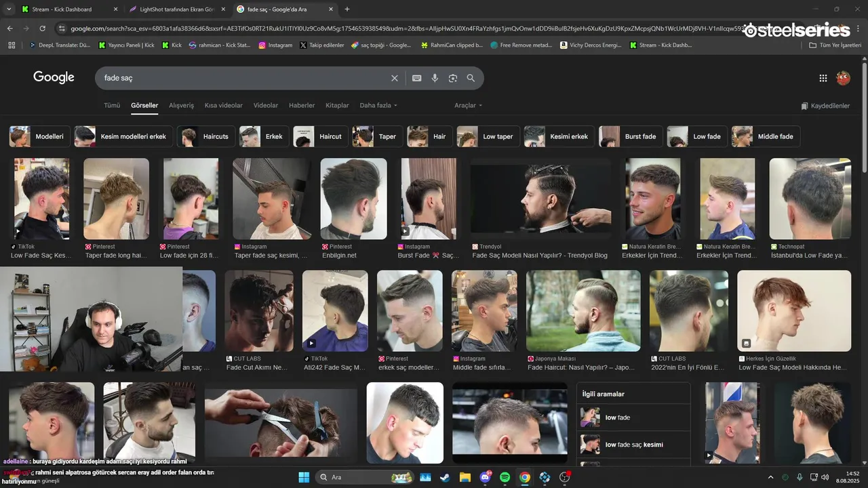Screen dimensions: 868x488
Task: Close the Stream - Kick Dashboard tab
Action: [115, 9]
